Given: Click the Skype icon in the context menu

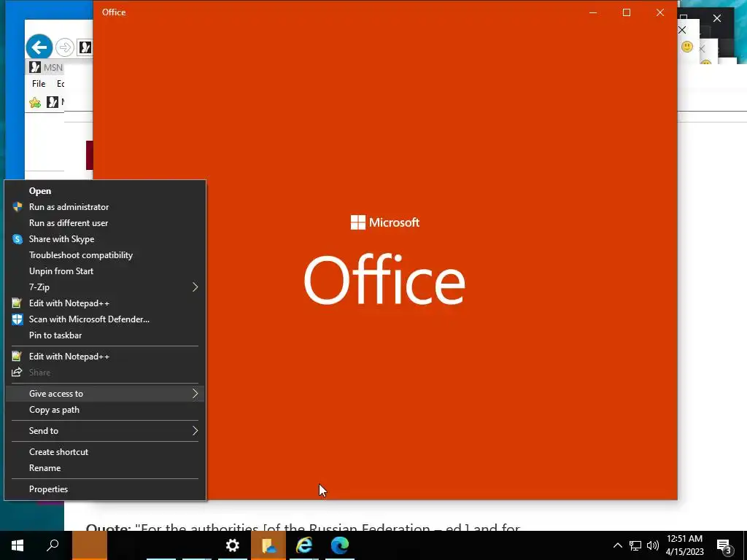Looking at the screenshot, I should pos(18,239).
